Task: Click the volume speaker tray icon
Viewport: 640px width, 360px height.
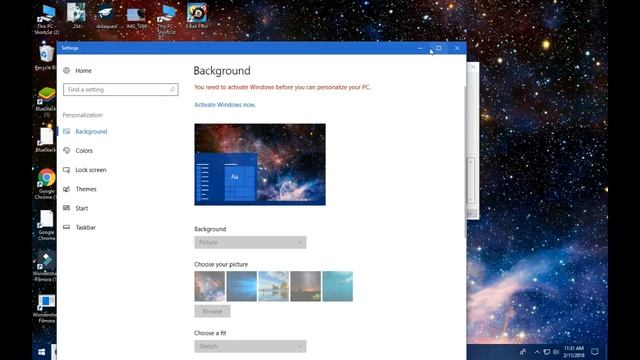Action: click(x=556, y=352)
